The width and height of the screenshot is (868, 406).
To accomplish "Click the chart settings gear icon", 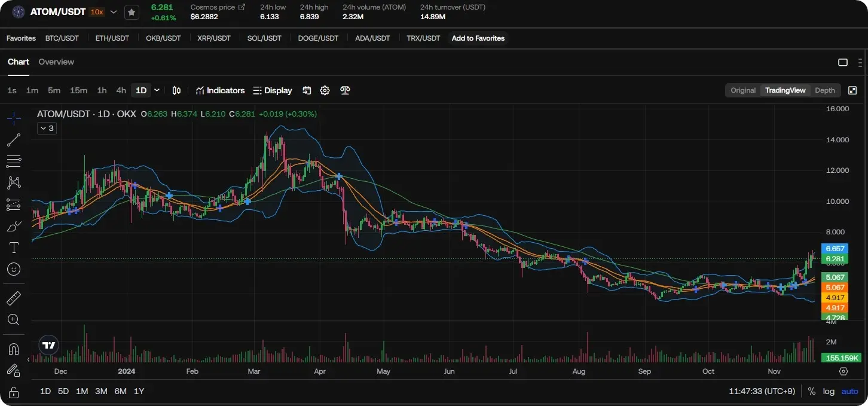I will tap(325, 90).
